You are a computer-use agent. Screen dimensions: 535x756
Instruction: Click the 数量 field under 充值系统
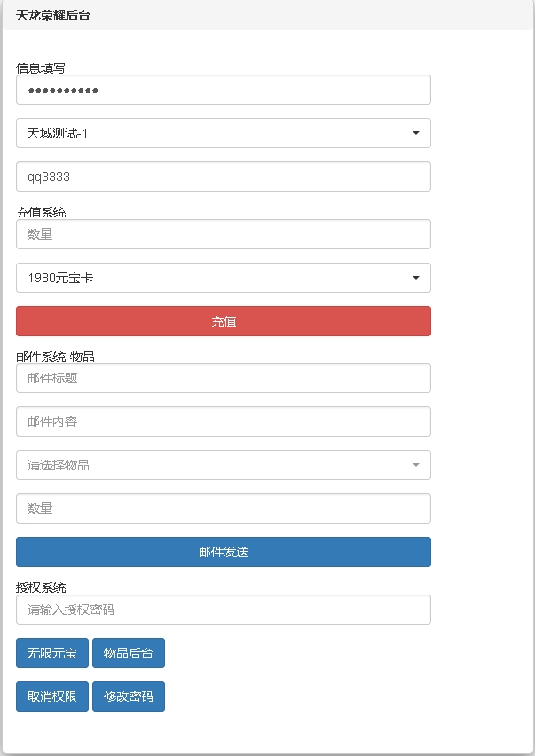click(x=222, y=233)
